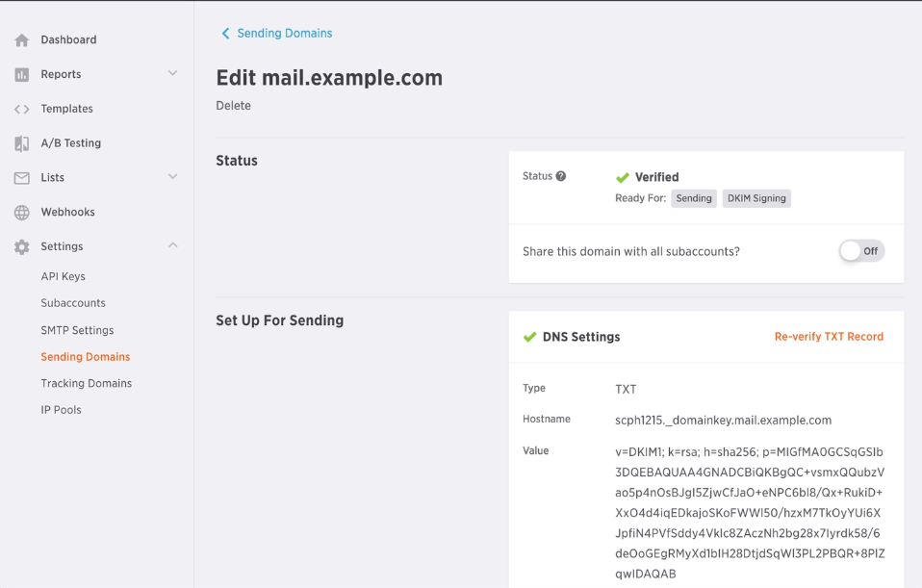Open the API Keys settings page
The image size is (922, 588).
[x=63, y=276]
